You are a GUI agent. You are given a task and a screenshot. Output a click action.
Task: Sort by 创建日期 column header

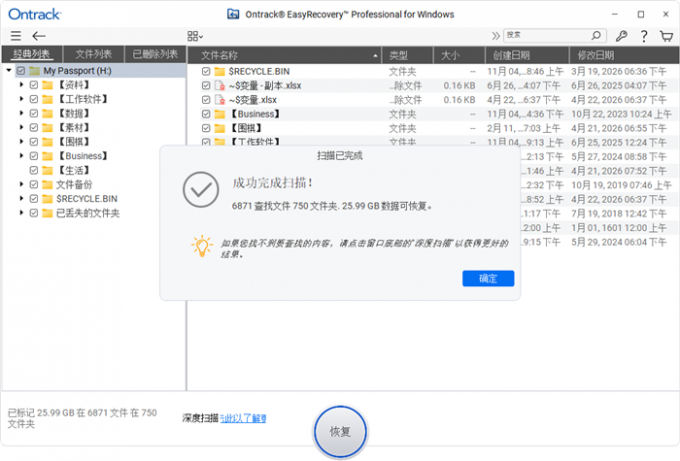point(526,55)
